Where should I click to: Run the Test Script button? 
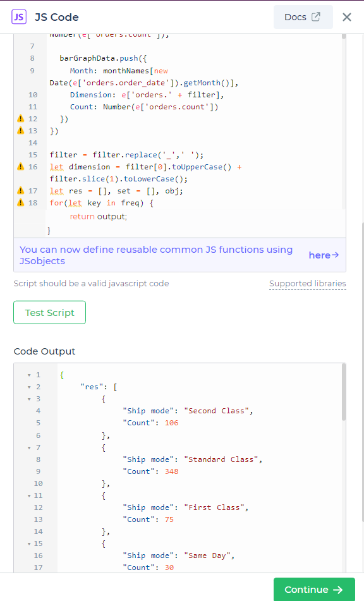pos(50,312)
